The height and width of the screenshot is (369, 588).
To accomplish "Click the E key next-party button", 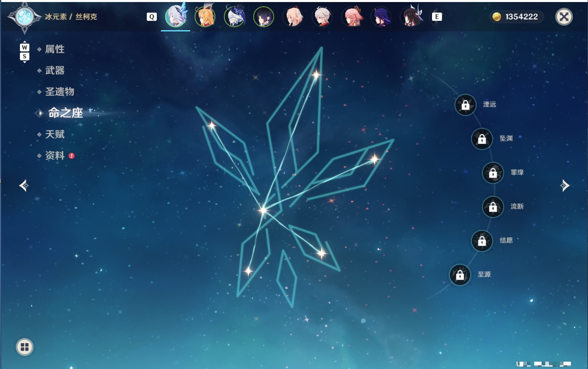I will click(437, 17).
